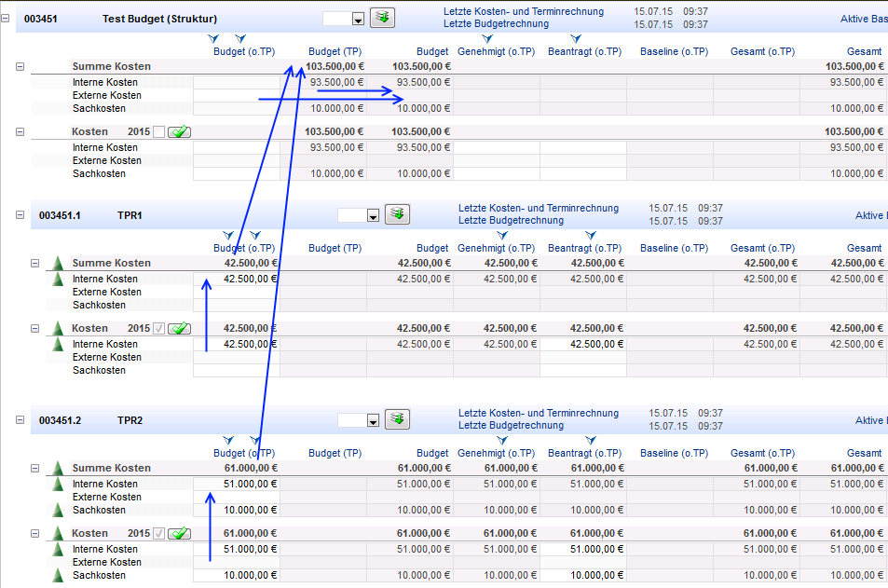Viewport: 888px width, 588px height.
Task: Click the Interne Kosten 51.000,00 € budget field in TPR2
Action: 237,484
